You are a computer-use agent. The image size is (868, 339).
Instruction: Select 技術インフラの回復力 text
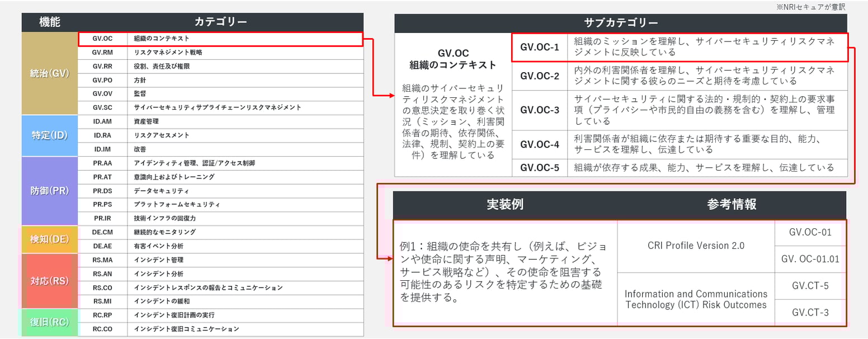pyautogui.click(x=164, y=218)
